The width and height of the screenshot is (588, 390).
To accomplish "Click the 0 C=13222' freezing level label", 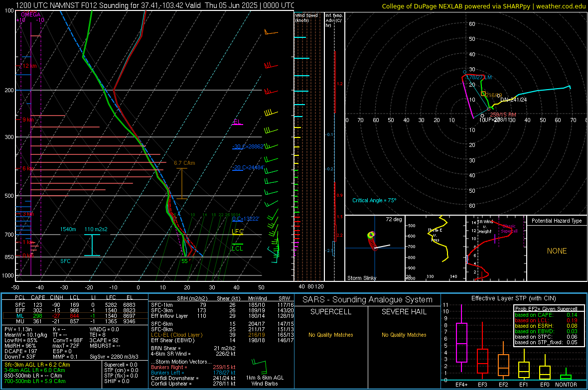I will point(245,219).
